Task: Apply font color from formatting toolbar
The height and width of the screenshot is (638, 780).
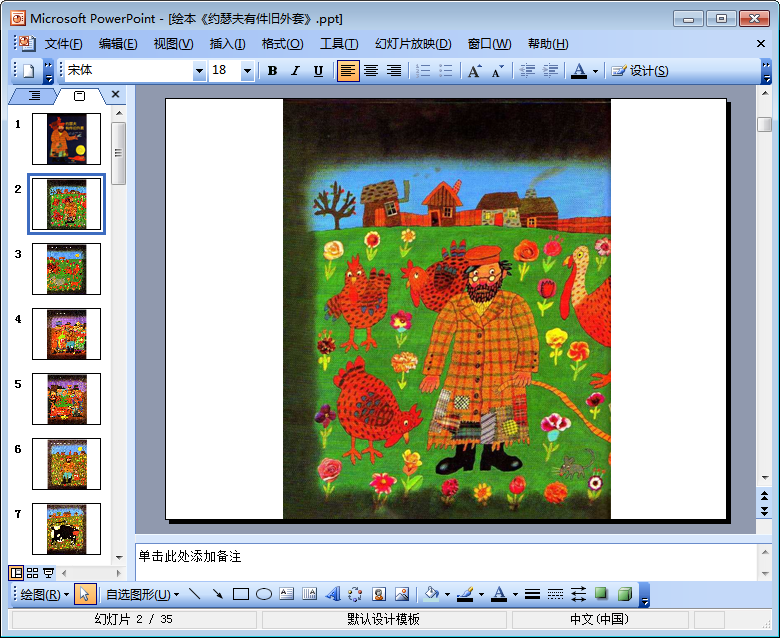Action: (x=579, y=71)
